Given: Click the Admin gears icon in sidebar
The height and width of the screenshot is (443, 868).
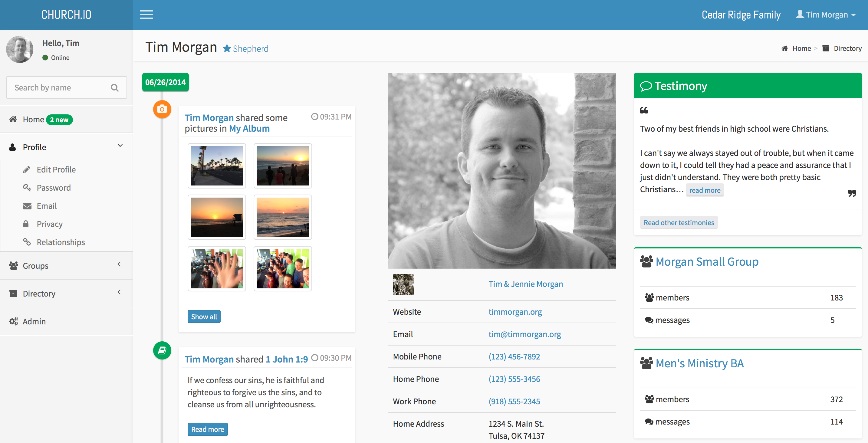Looking at the screenshot, I should 14,321.
